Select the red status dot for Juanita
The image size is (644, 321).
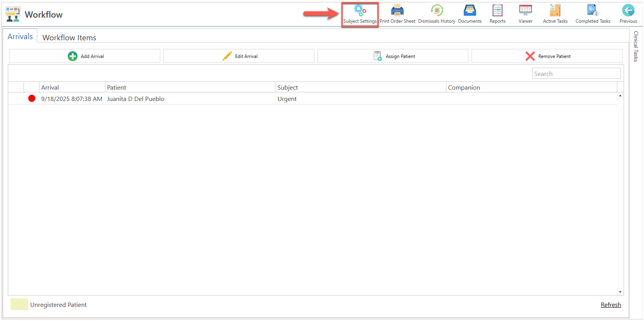[32, 98]
